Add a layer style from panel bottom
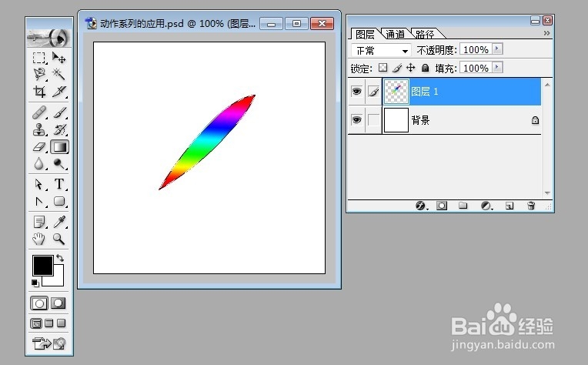This screenshot has height=365, width=588. point(420,206)
